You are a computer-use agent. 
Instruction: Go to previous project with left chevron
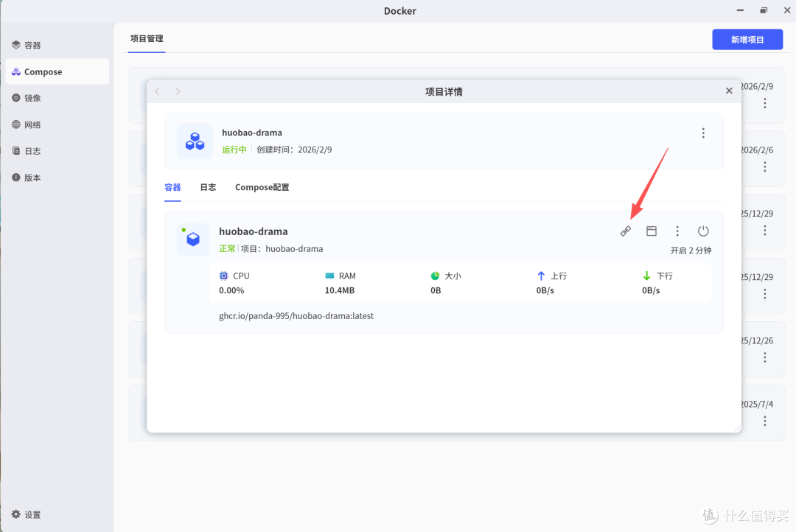click(x=158, y=91)
